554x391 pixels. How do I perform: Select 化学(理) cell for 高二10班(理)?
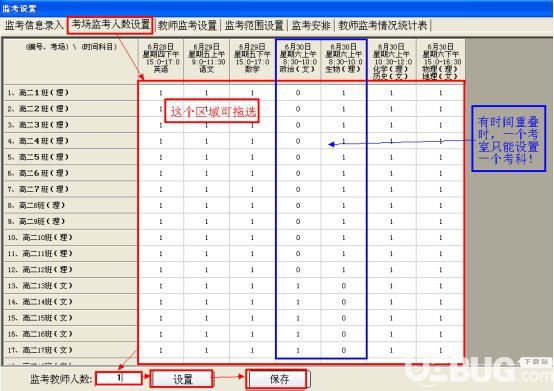coord(391,237)
